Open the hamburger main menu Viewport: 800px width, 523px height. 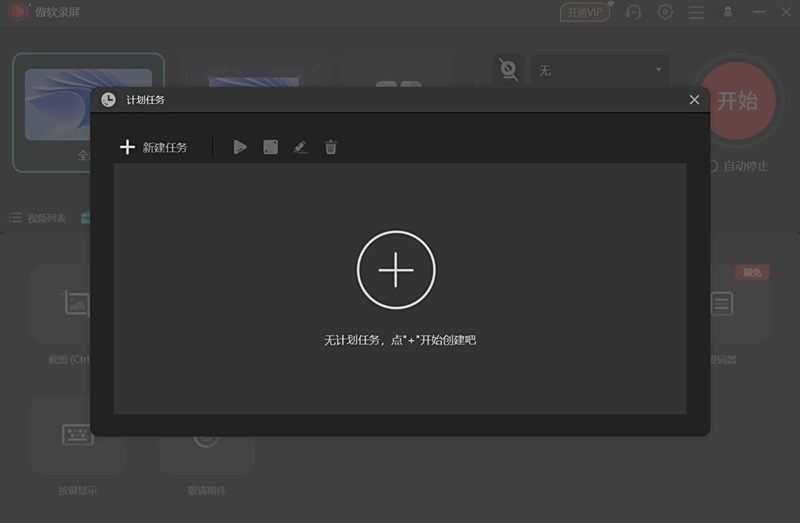pyautogui.click(x=697, y=12)
